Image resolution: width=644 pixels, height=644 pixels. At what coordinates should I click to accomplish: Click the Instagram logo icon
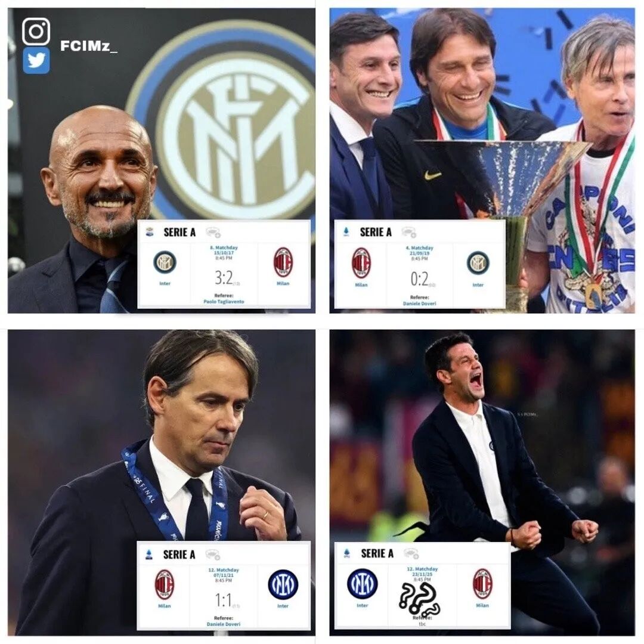[x=36, y=31]
